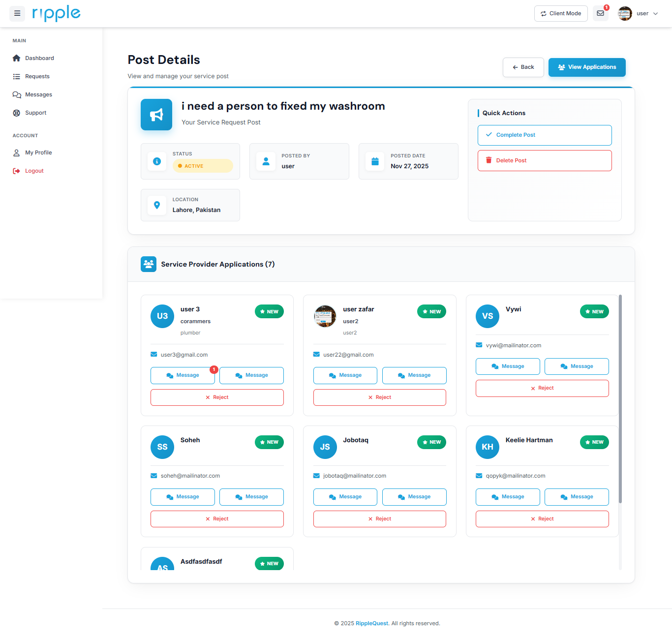Click the posted date calendar icon
Image resolution: width=672 pixels, height=638 pixels.
coord(375,161)
